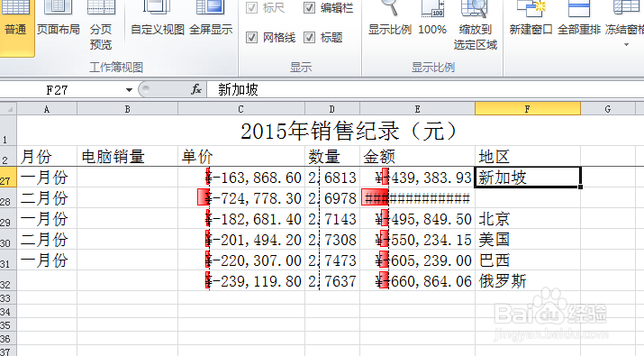This screenshot has height=356, width=644.
Task: Select cell 北京
Action: (x=528, y=219)
